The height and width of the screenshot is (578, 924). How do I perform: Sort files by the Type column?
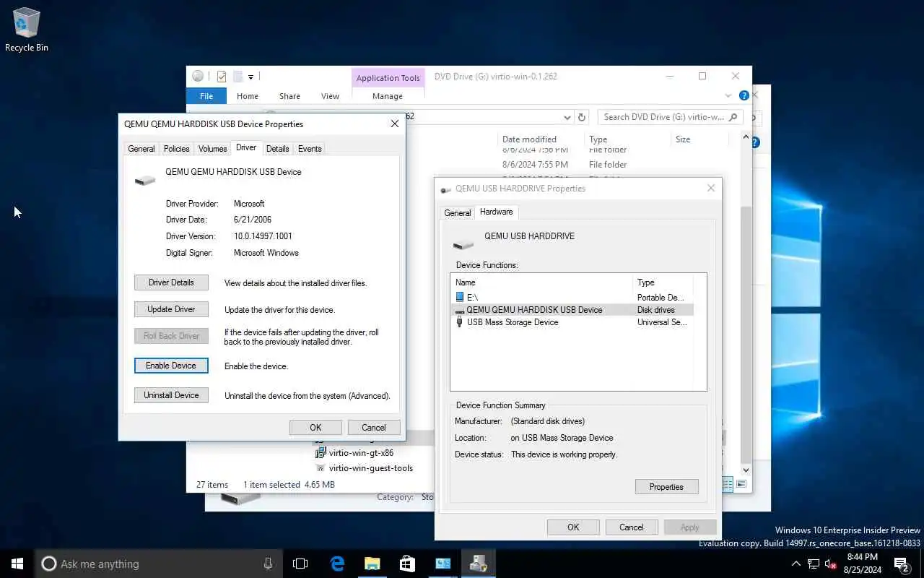598,139
